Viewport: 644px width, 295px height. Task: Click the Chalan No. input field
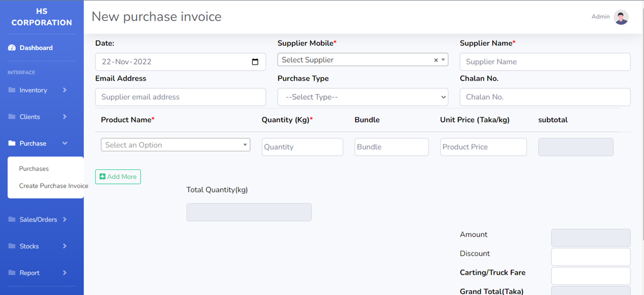pos(545,97)
